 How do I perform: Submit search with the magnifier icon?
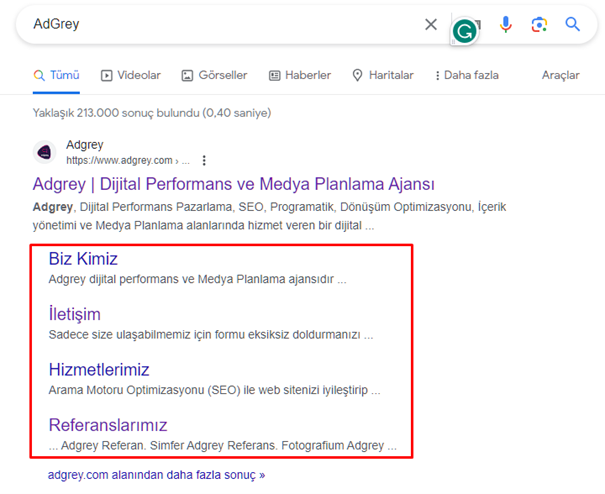tap(573, 24)
